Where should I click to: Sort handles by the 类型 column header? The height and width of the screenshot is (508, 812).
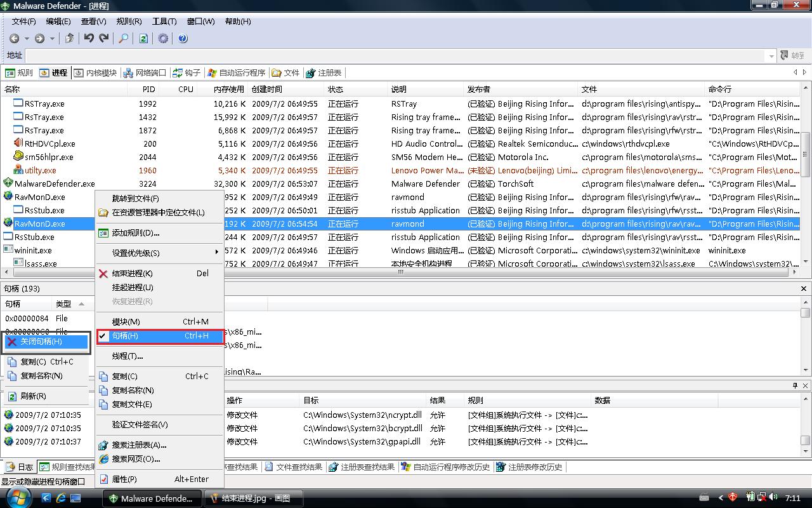tap(64, 304)
